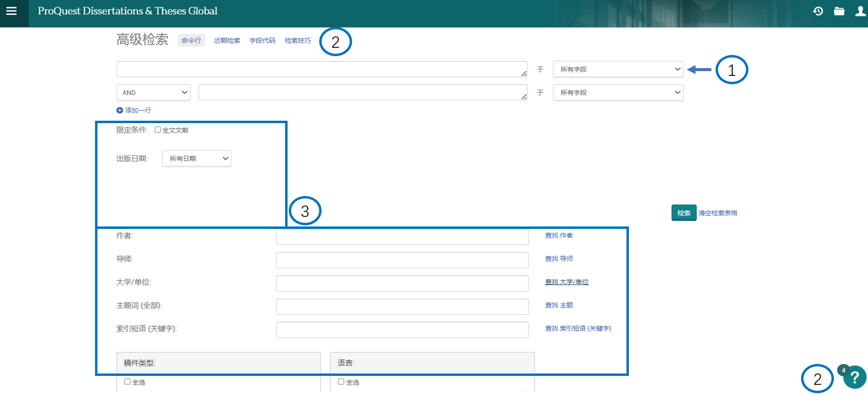Image resolution: width=868 pixels, height=395 pixels.
Task: Expand the first 所有字段 field dropdown
Action: (x=618, y=69)
